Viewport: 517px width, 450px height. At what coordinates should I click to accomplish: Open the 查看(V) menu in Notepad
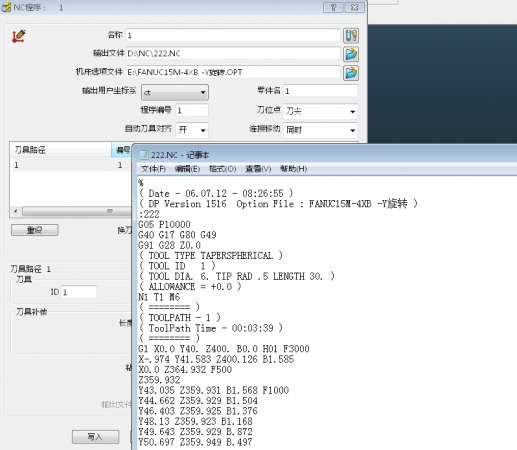(258, 169)
